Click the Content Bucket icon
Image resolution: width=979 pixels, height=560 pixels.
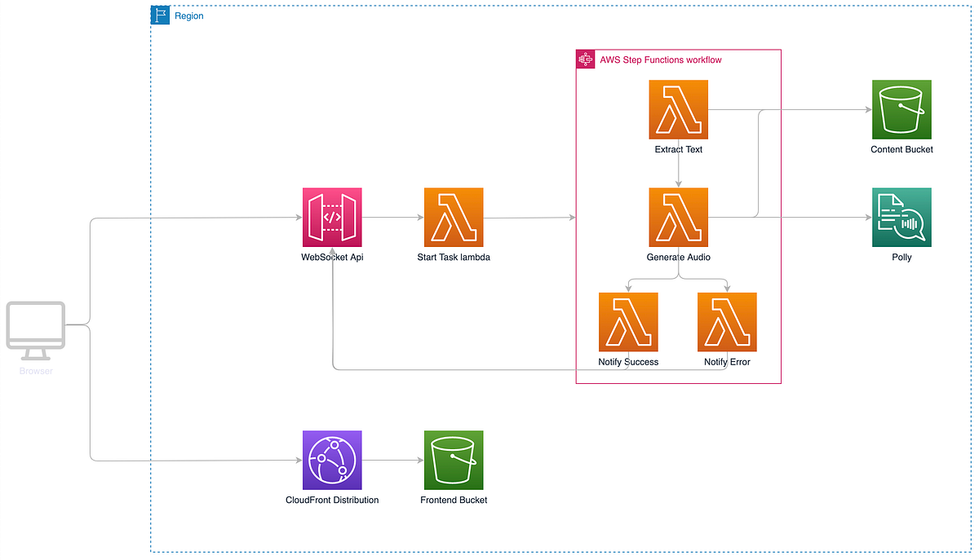pyautogui.click(x=901, y=109)
